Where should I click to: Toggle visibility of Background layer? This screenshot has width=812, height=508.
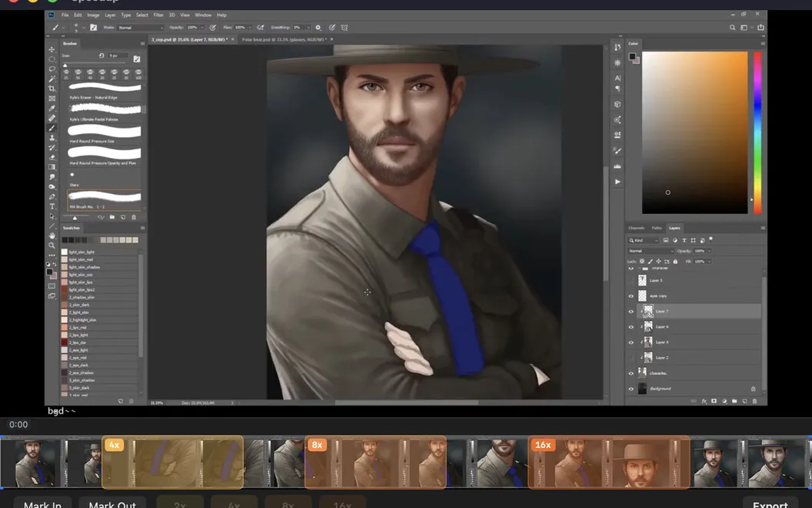pyautogui.click(x=631, y=389)
